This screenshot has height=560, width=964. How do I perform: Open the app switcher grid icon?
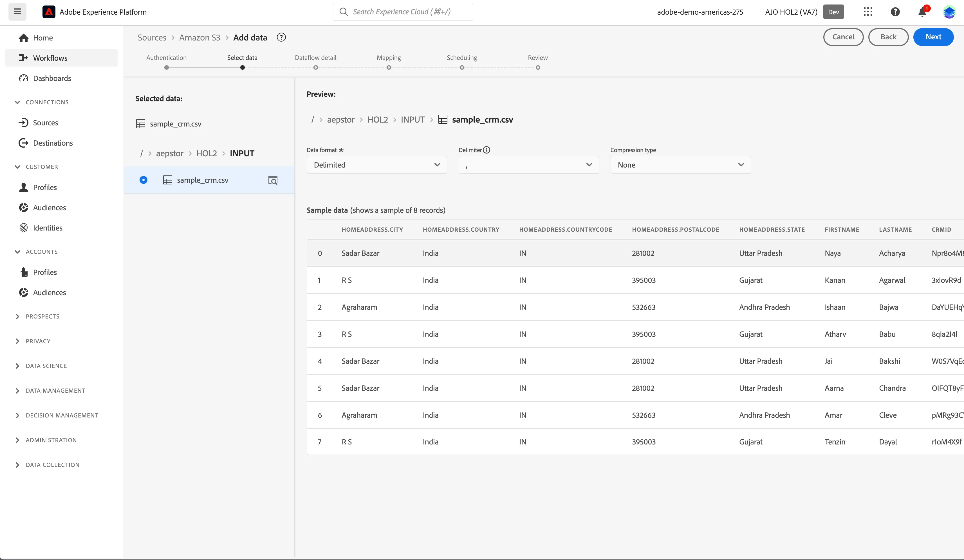[x=868, y=12]
